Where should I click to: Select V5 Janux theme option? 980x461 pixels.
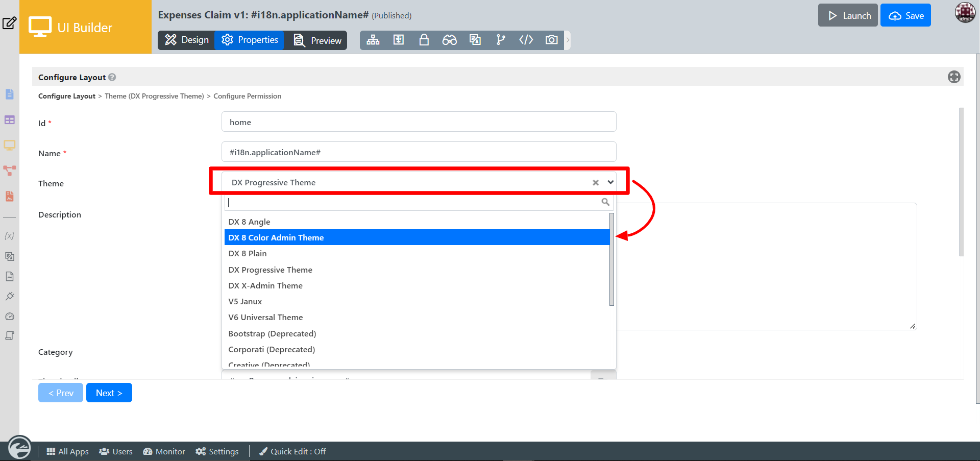(x=417, y=301)
